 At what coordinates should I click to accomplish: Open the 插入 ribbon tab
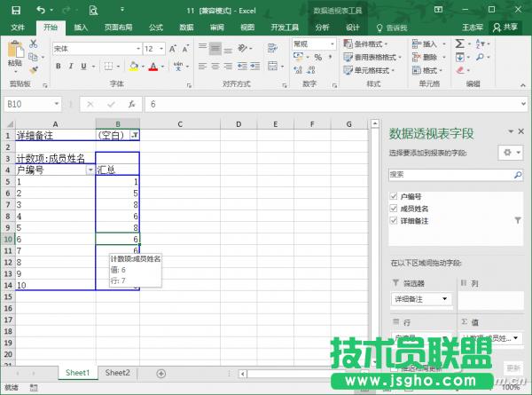pyautogui.click(x=81, y=28)
